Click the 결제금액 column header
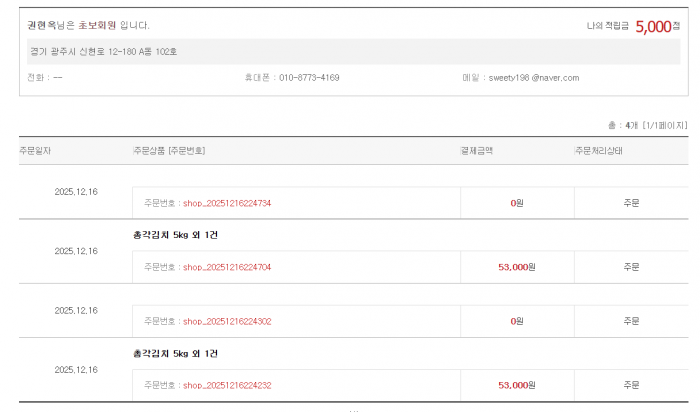700x412 pixels. [x=477, y=150]
